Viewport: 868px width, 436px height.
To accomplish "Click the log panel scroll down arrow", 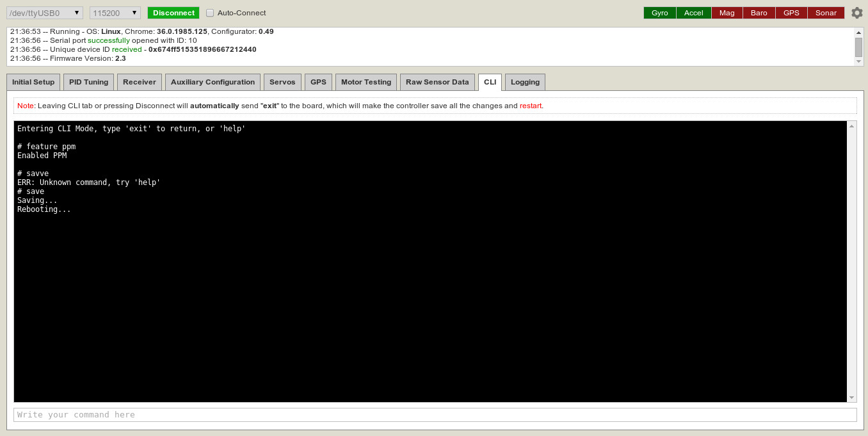I will coord(858,61).
